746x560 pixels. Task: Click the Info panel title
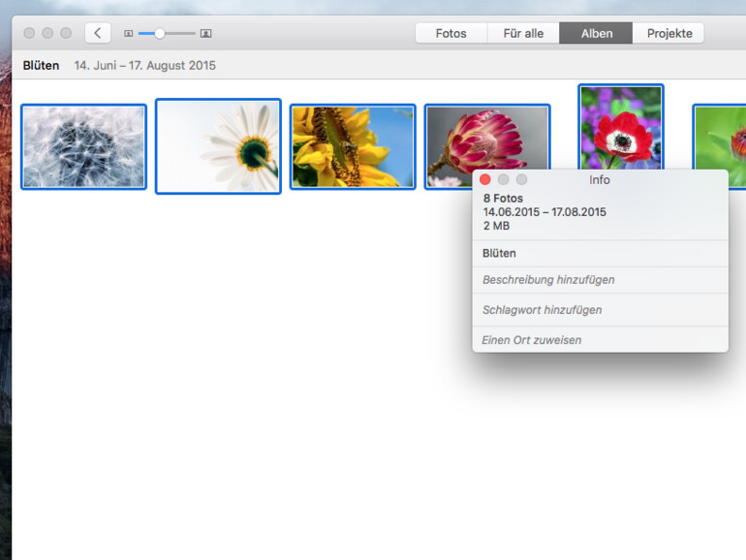tap(600, 180)
